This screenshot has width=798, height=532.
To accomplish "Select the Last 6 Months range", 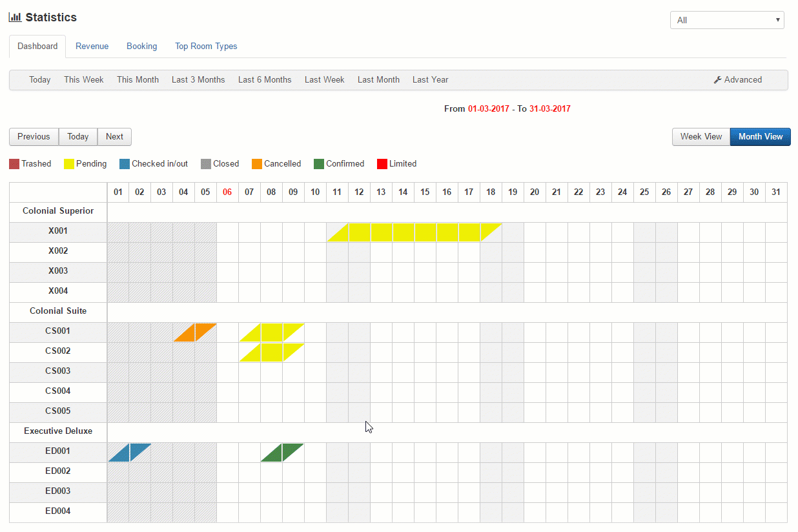I will point(265,80).
